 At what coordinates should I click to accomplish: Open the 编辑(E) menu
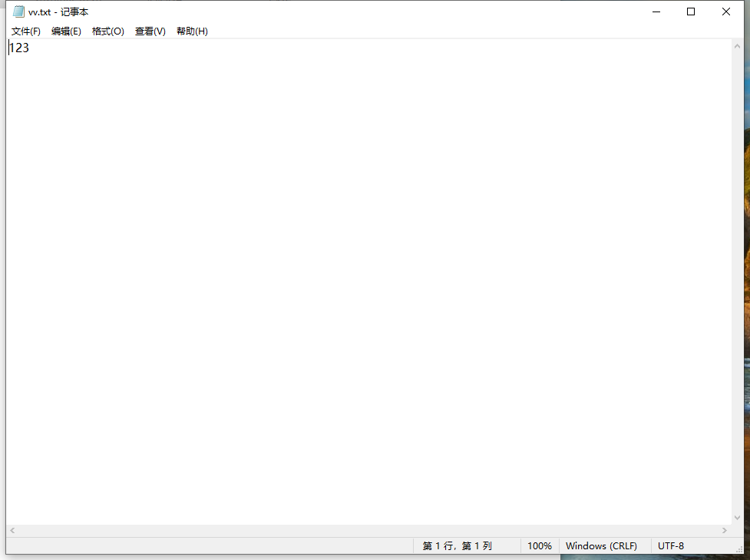[x=66, y=31]
